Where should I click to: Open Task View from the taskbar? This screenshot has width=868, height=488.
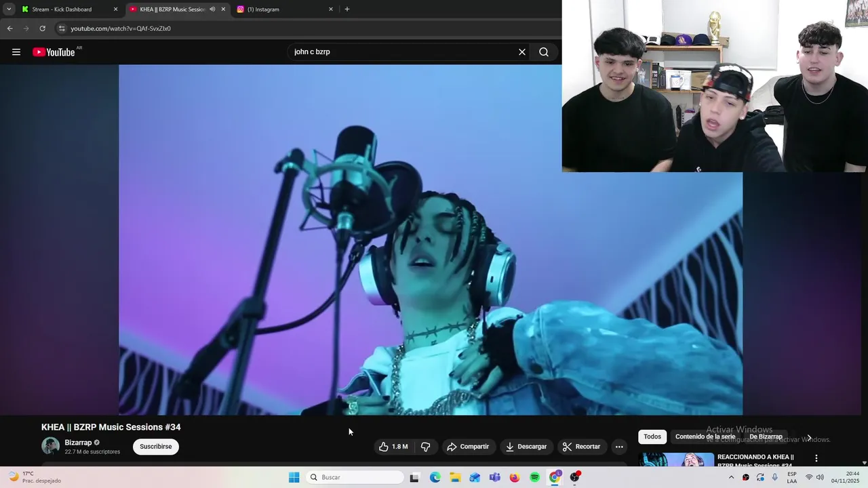click(x=414, y=477)
